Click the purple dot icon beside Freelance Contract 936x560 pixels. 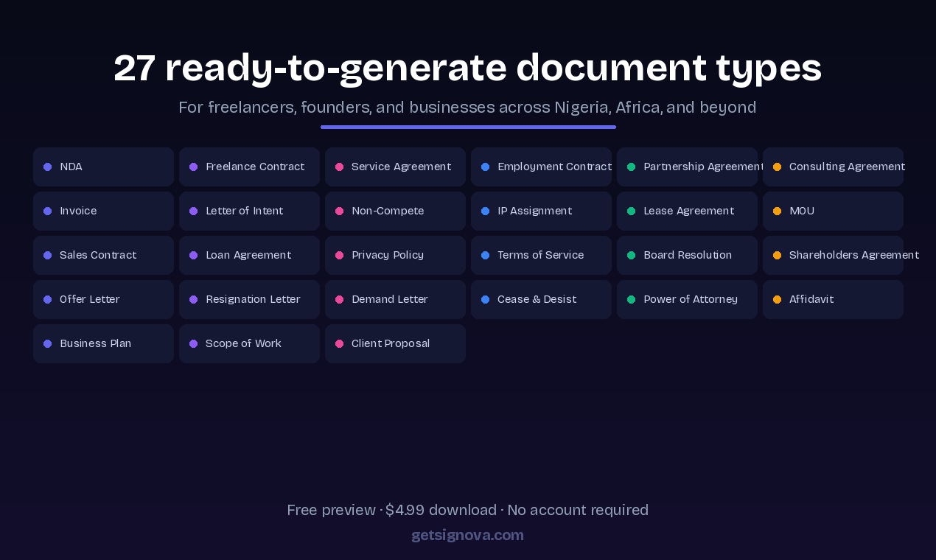[x=193, y=167]
